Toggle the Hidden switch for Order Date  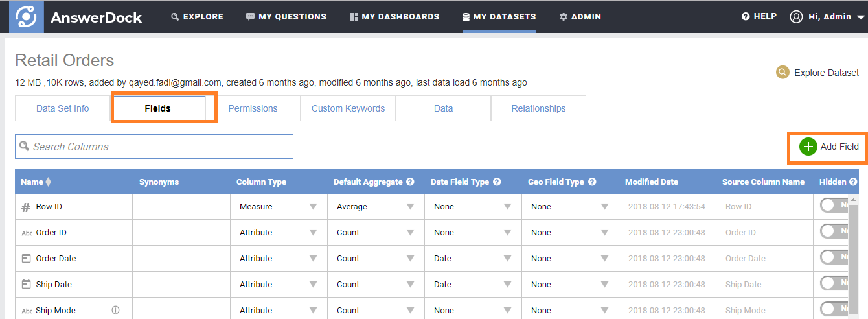click(x=834, y=257)
